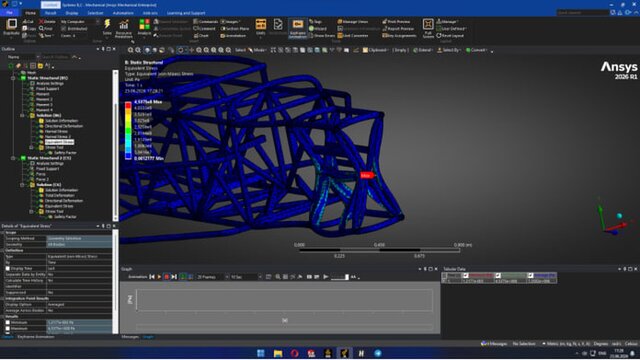The height and width of the screenshot is (360, 640).
Task: Click the Quick Launch search field
Action: pos(582,13)
